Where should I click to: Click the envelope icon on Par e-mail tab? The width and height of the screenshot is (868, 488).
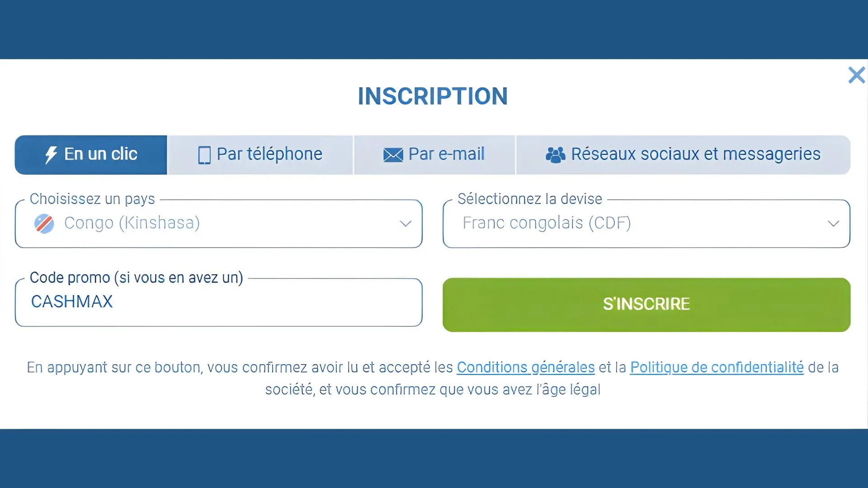[393, 154]
